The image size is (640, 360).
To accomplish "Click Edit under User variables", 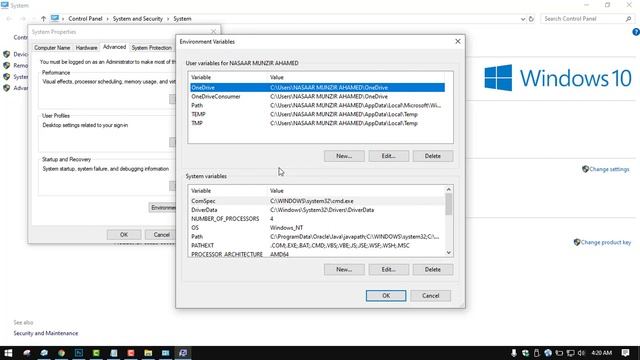I will [x=389, y=156].
